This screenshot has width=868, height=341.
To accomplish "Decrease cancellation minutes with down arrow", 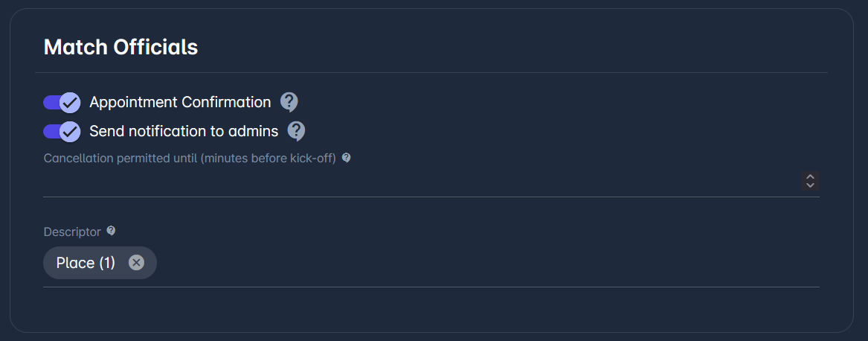I will tap(811, 185).
